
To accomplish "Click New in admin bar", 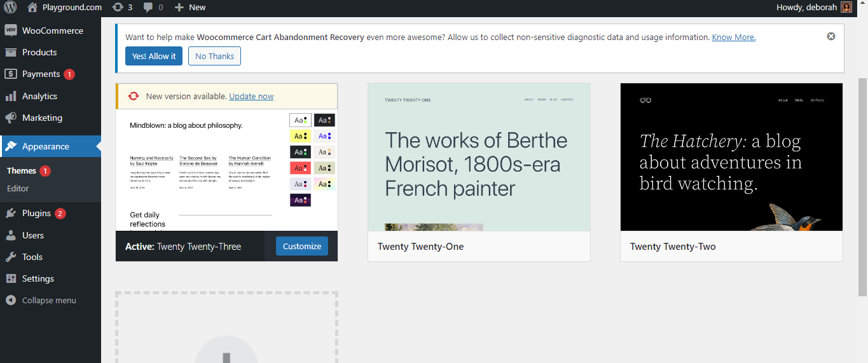I will click(x=197, y=8).
